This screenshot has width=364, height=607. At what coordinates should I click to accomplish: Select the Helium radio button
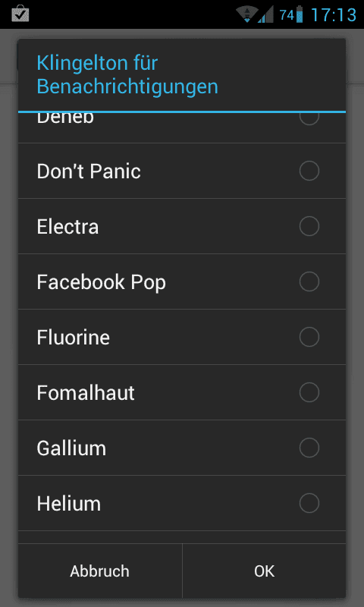pyautogui.click(x=309, y=503)
